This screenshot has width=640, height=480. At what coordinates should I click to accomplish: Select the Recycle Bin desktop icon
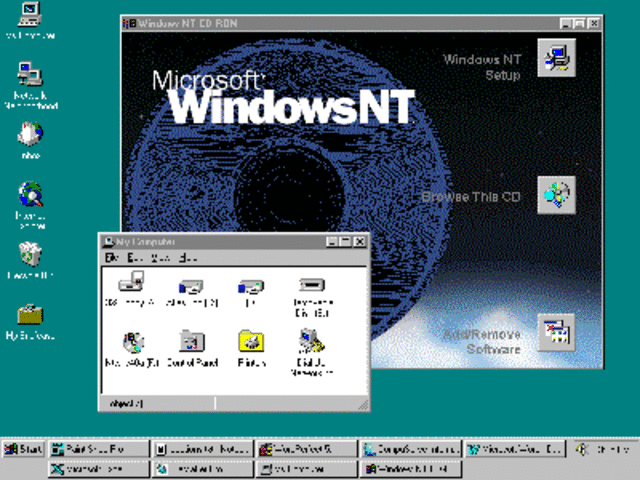(30, 253)
